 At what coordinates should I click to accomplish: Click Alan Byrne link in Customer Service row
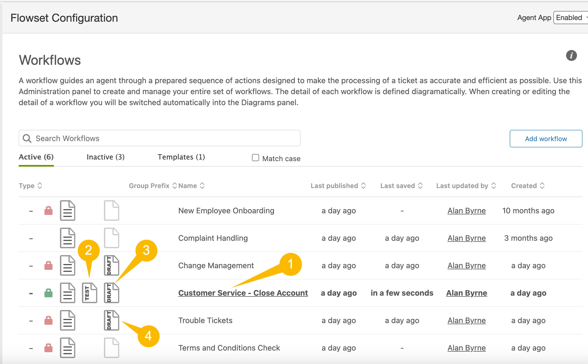coord(467,293)
